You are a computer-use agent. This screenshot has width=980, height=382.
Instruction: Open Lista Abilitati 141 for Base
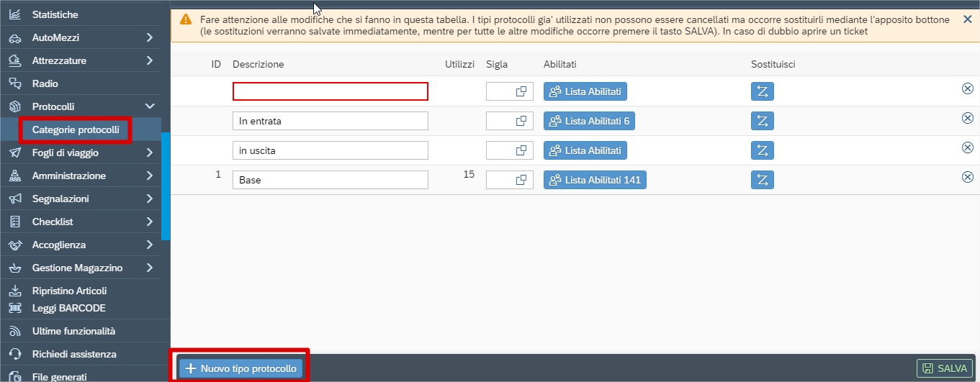(x=595, y=180)
